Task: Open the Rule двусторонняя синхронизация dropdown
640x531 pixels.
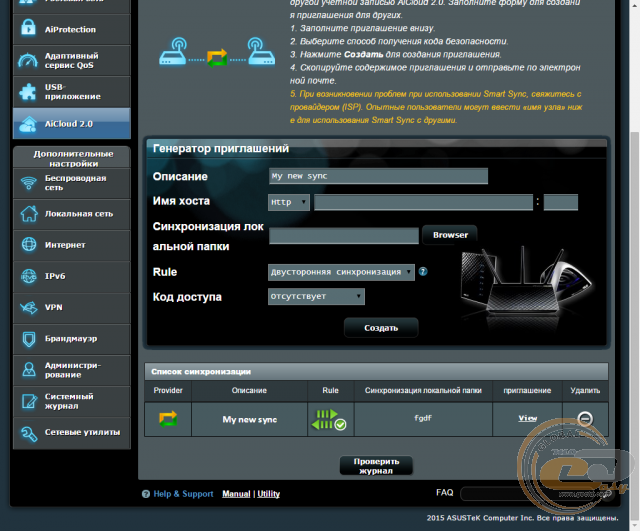Action: [x=341, y=272]
